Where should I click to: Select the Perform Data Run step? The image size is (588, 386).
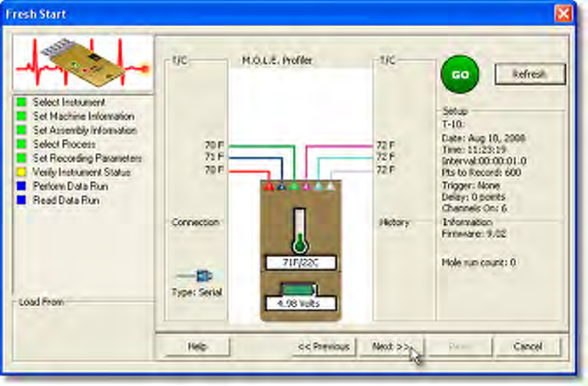(x=71, y=186)
